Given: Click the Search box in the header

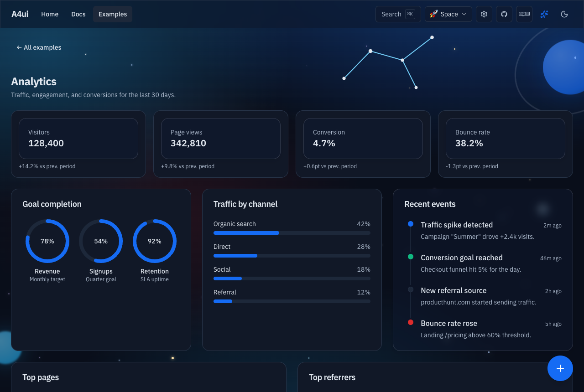Looking at the screenshot, I should click(x=398, y=14).
